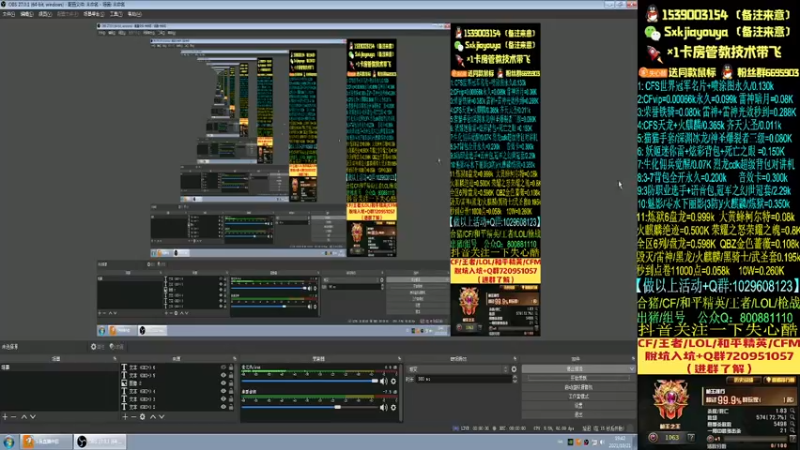Image resolution: width=800 pixels, height=450 pixels.
Task: Pop out the Scene Transitions dock
Action: [514, 359]
